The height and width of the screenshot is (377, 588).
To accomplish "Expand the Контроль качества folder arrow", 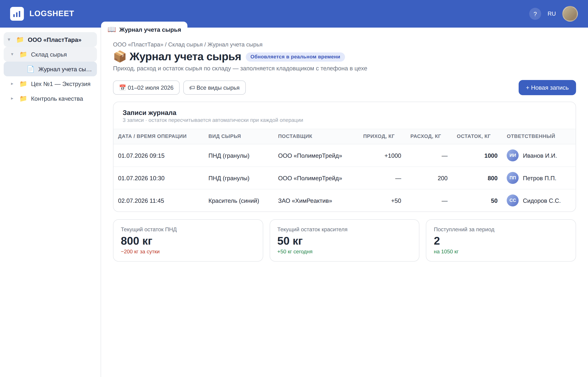I will pos(12,99).
